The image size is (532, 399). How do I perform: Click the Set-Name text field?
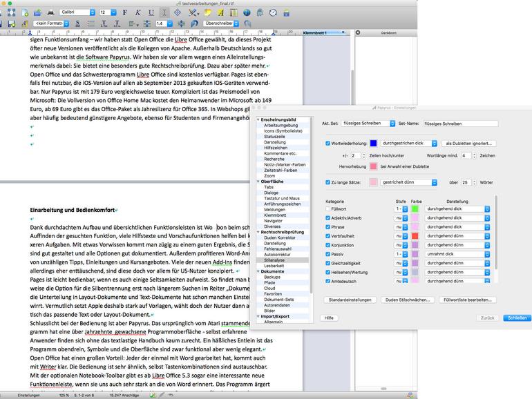coord(459,123)
